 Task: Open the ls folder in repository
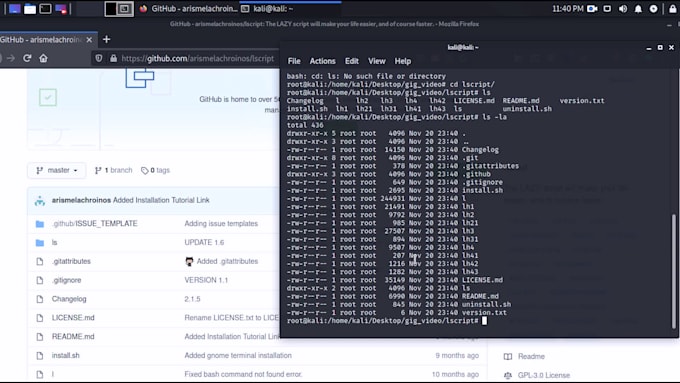pos(55,242)
